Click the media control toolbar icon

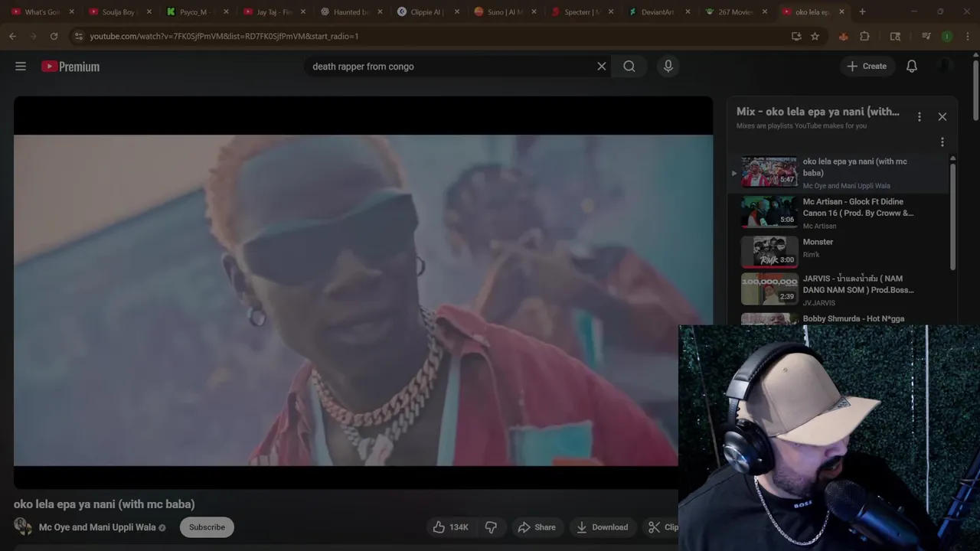click(926, 36)
